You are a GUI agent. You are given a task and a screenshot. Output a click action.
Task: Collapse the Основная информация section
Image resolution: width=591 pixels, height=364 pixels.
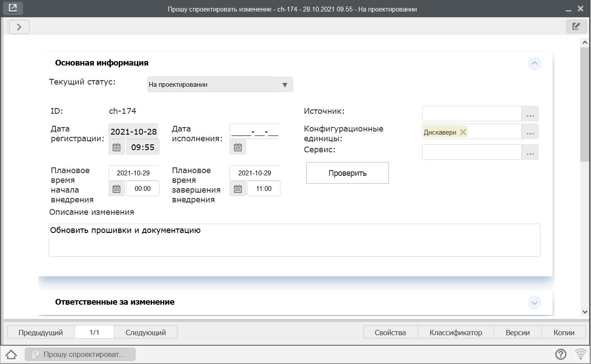pos(534,63)
